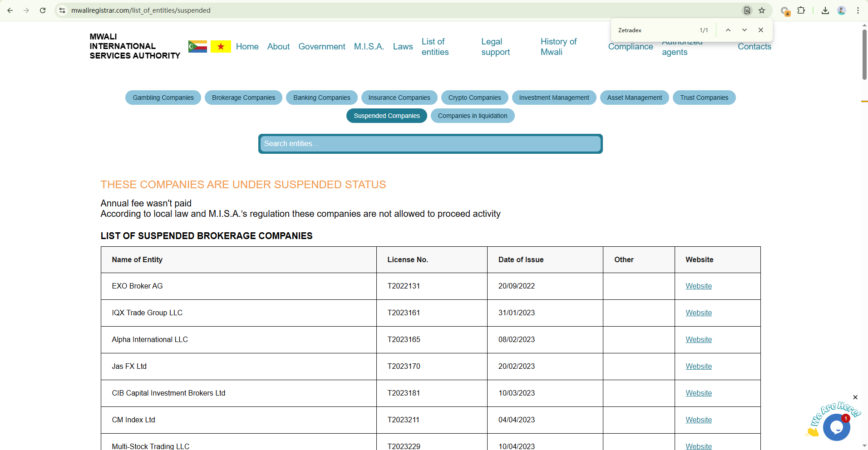The height and width of the screenshot is (450, 868).
Task: Jump to next find-in-page match
Action: tap(745, 30)
